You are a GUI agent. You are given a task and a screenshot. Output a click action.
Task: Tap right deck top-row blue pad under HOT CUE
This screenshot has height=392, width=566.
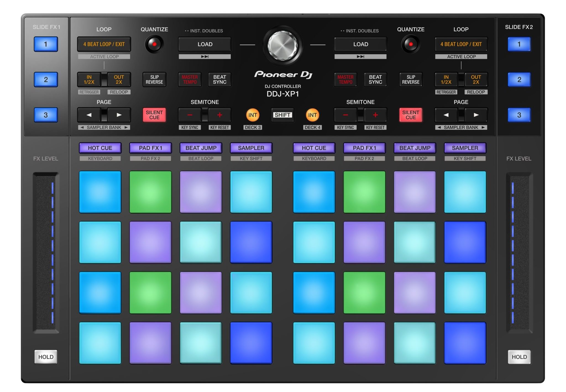[x=314, y=192]
